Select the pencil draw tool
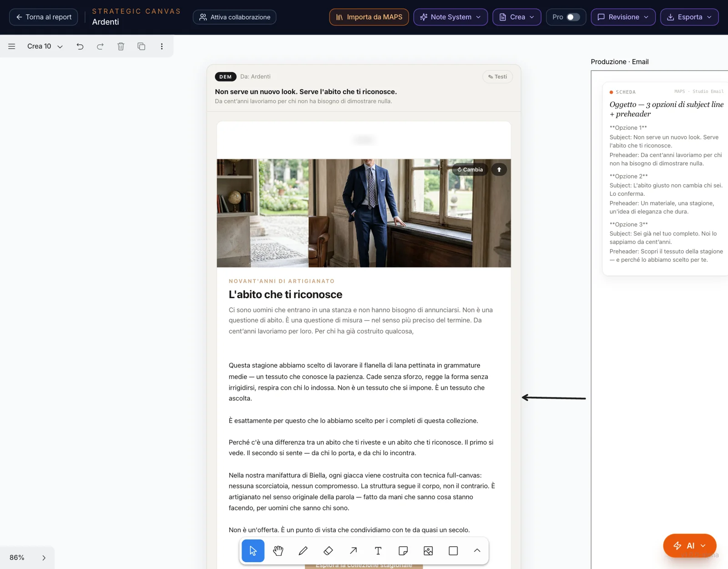Viewport: 728px width, 569px height. tap(303, 551)
